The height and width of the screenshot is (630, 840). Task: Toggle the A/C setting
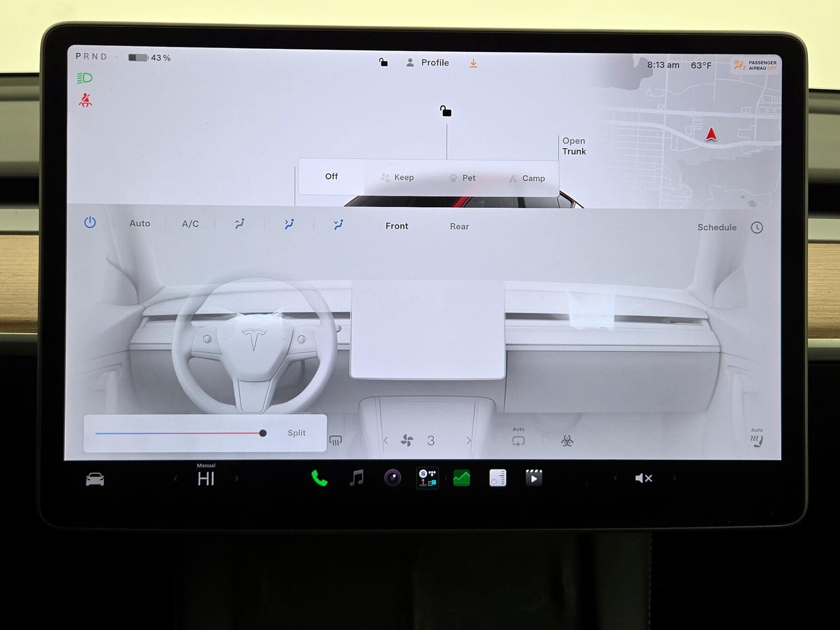point(190,224)
